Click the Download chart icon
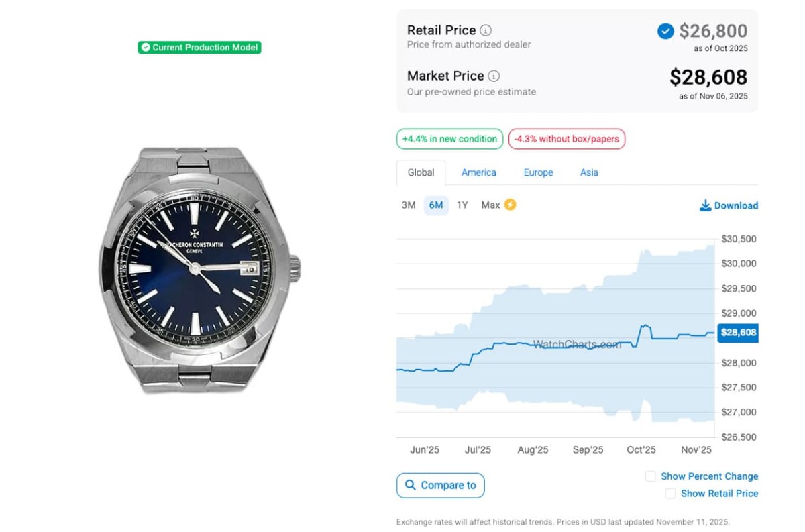 coord(705,205)
